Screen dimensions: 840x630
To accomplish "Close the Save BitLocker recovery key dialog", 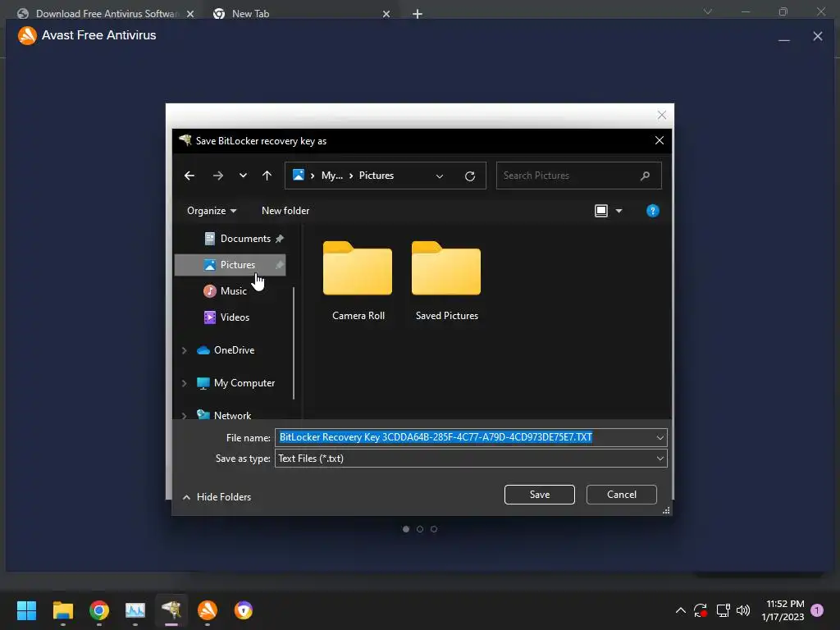I will [660, 140].
